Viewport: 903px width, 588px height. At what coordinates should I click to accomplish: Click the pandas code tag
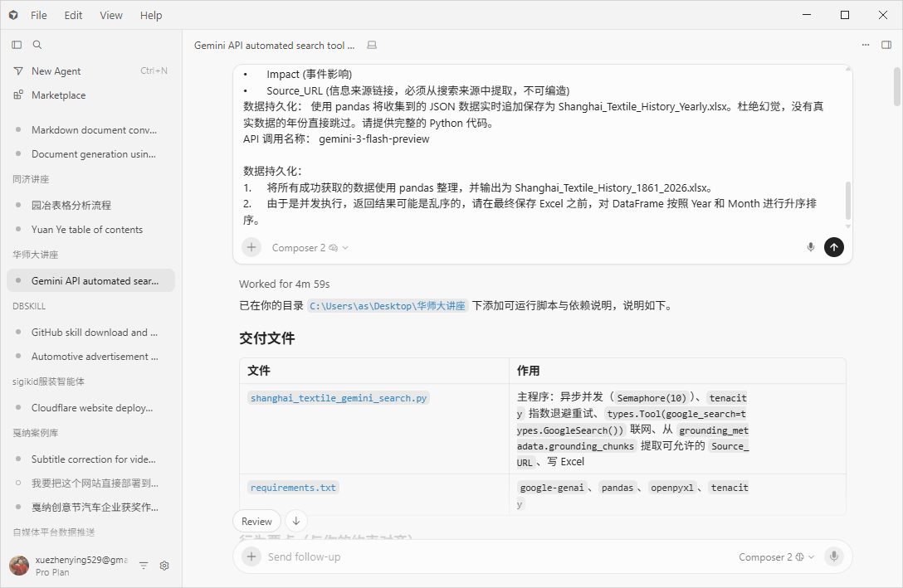coord(617,488)
